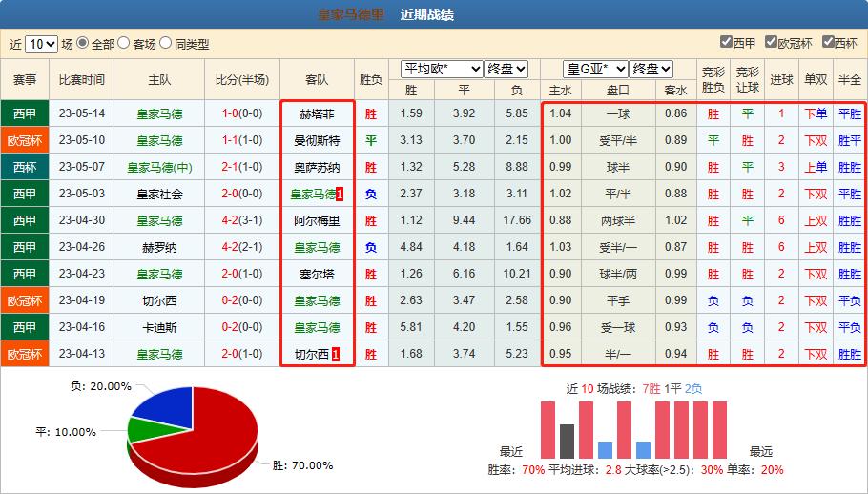This screenshot has width=868, height=494.
Task: Click away team 赫塔菲
Action: click(x=318, y=113)
